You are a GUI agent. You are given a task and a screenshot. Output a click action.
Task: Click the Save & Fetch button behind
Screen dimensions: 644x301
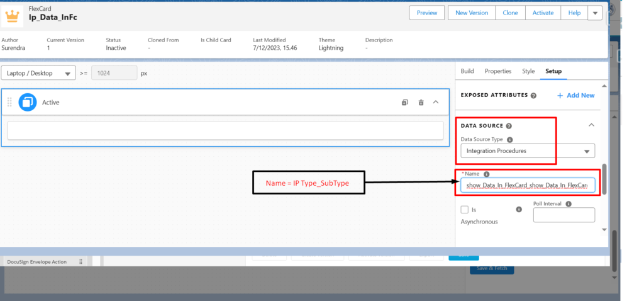(492, 268)
